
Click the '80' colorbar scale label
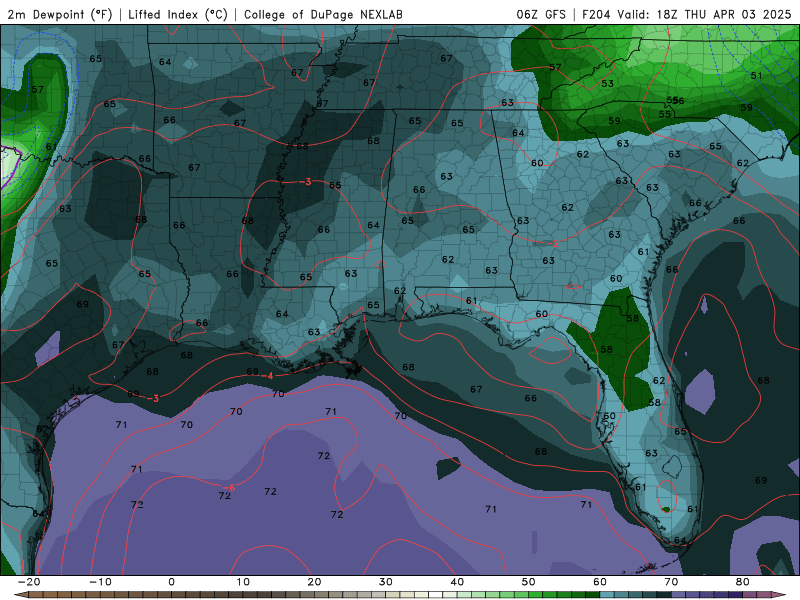pyautogui.click(x=743, y=582)
